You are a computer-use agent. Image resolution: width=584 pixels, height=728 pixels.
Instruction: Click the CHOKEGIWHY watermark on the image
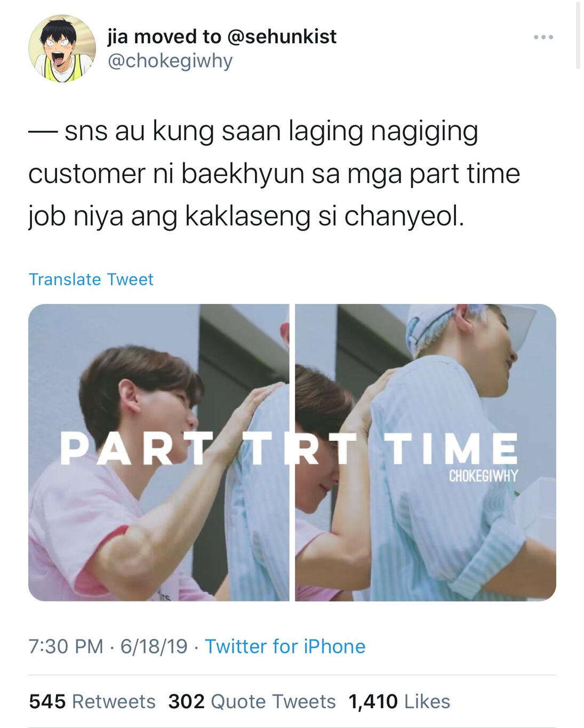483,476
